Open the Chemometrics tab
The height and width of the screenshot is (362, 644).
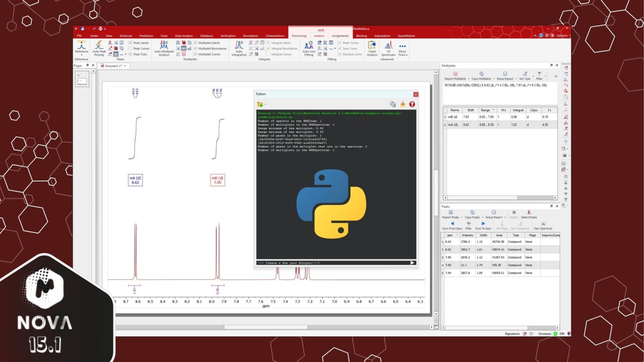275,36
